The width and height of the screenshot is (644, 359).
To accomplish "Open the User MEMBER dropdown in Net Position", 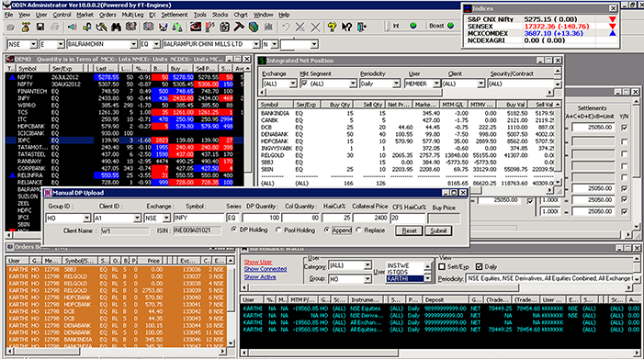I will click(436, 84).
